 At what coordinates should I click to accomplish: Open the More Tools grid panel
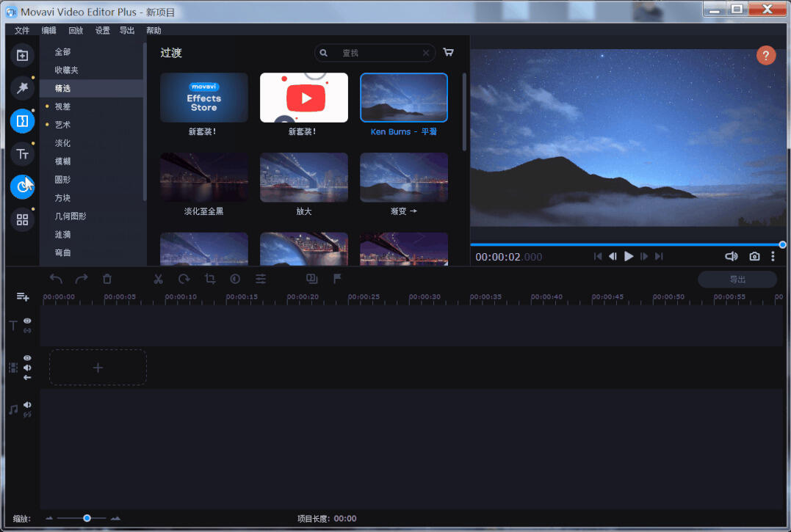coord(22,219)
